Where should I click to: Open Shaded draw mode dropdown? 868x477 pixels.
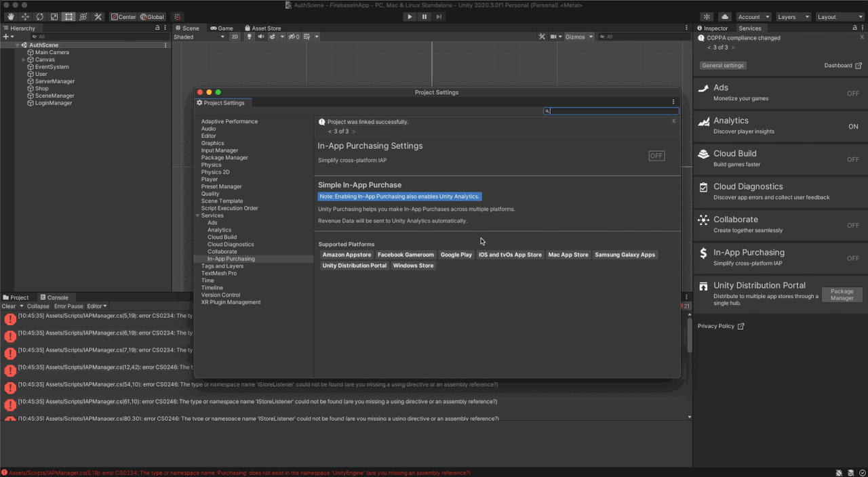point(199,37)
